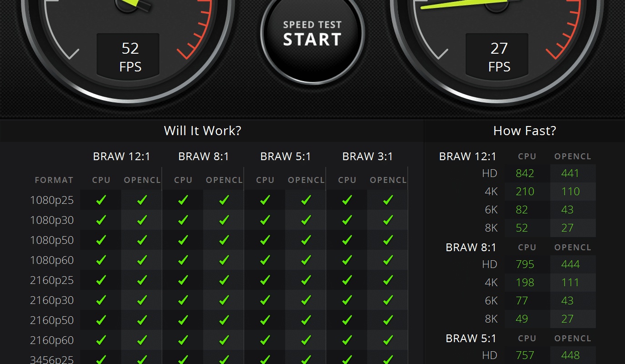This screenshot has height=364, width=625.
Task: Click the 2160p60 BRAW 5:1 CPU checkmark
Action: pyautogui.click(x=265, y=340)
